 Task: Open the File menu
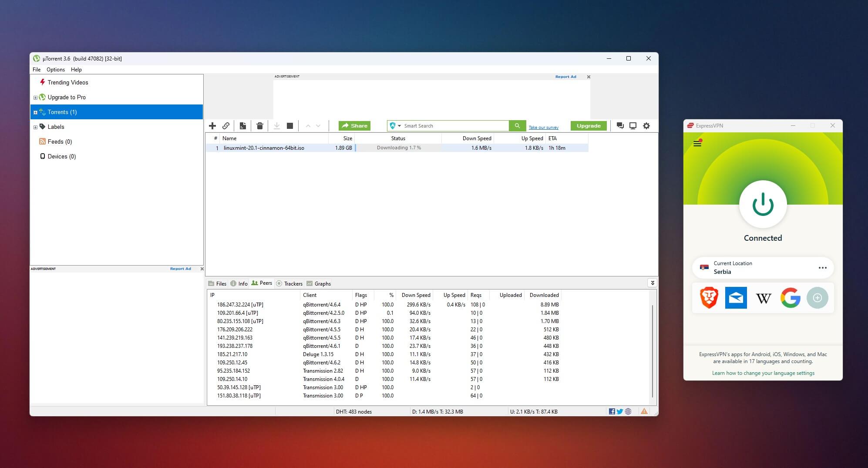point(37,70)
